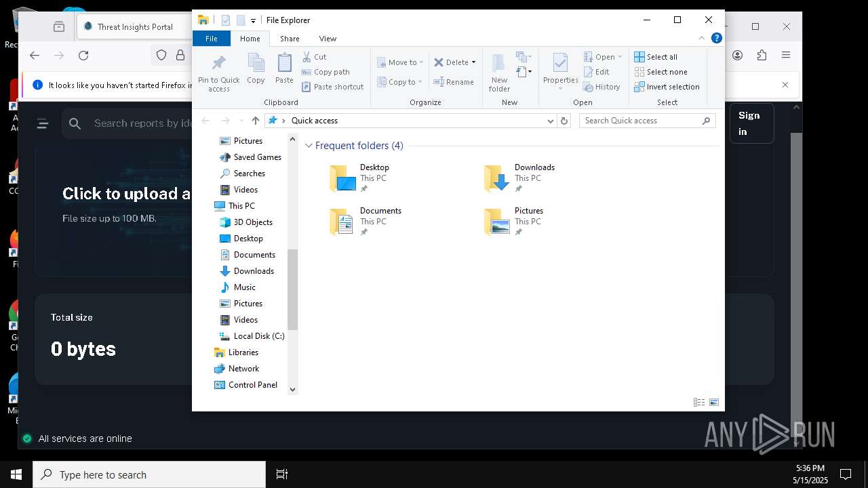This screenshot has width=868, height=488.
Task: Click the Copy ribbon icon
Action: (x=256, y=69)
